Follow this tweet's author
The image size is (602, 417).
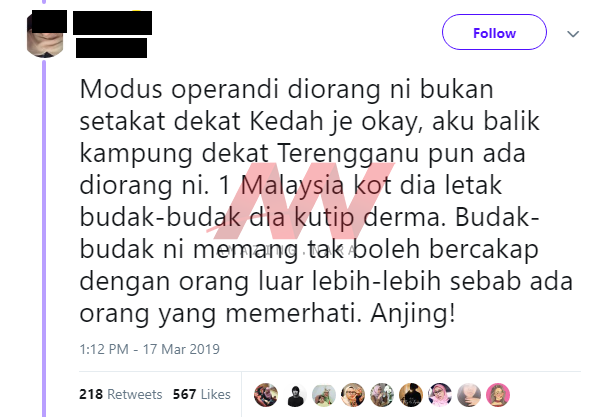pos(494,32)
